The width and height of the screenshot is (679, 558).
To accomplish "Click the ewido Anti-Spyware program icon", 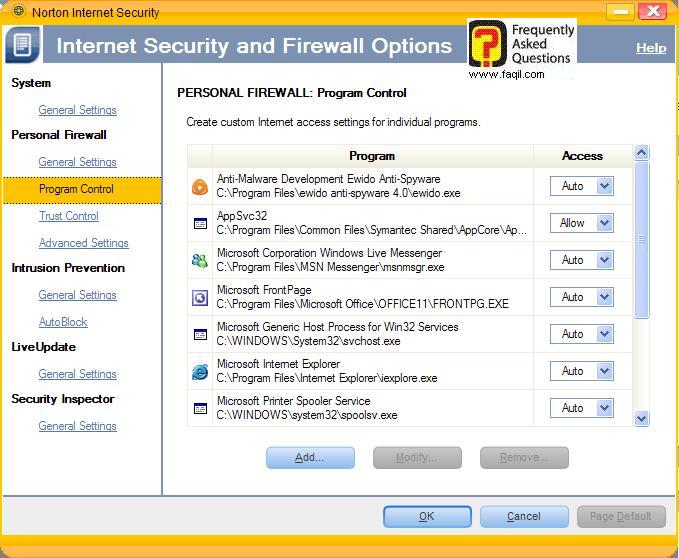I will pyautogui.click(x=200, y=186).
